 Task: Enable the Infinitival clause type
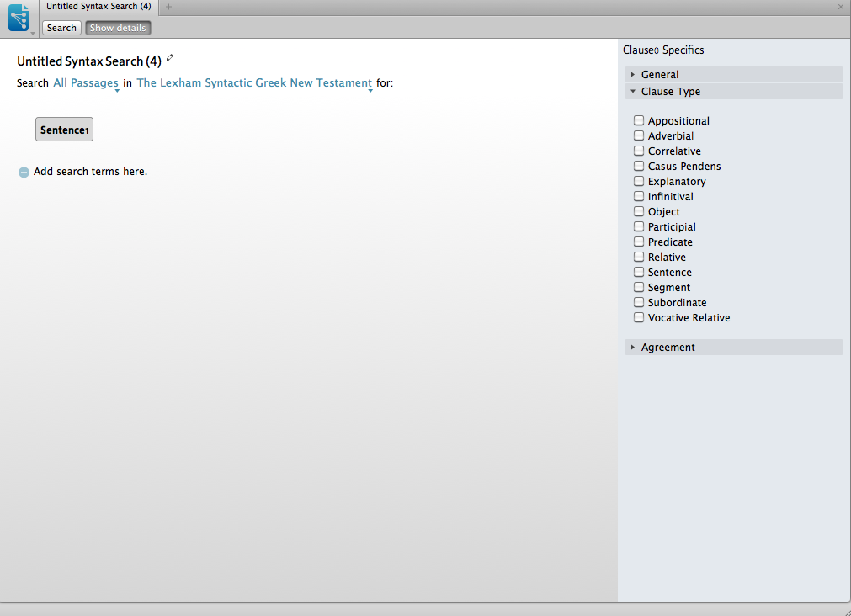[x=639, y=196]
